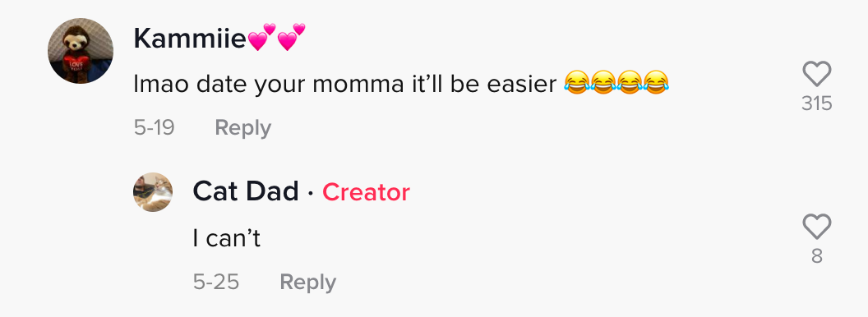Click the pink Creator badge
The width and height of the screenshot is (868, 317).
[x=366, y=192]
